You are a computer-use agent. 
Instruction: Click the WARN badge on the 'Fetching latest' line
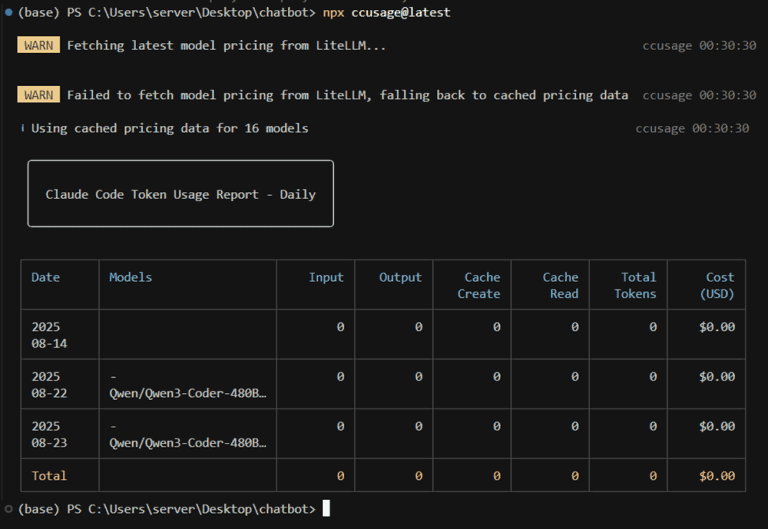tap(39, 45)
